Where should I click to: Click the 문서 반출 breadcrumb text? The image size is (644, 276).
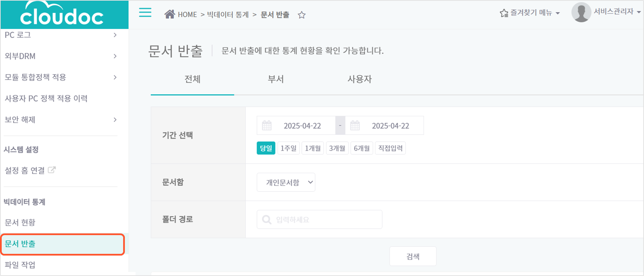(x=275, y=15)
